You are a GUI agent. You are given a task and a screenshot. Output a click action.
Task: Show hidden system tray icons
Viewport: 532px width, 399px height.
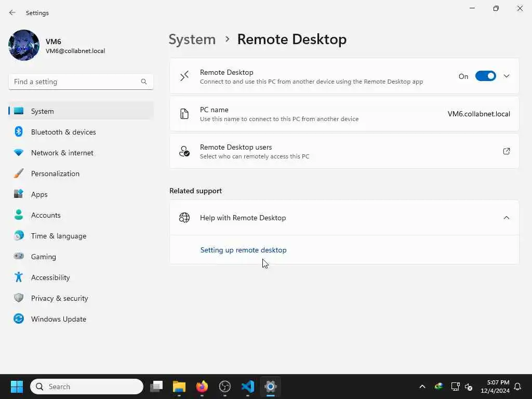click(x=422, y=387)
